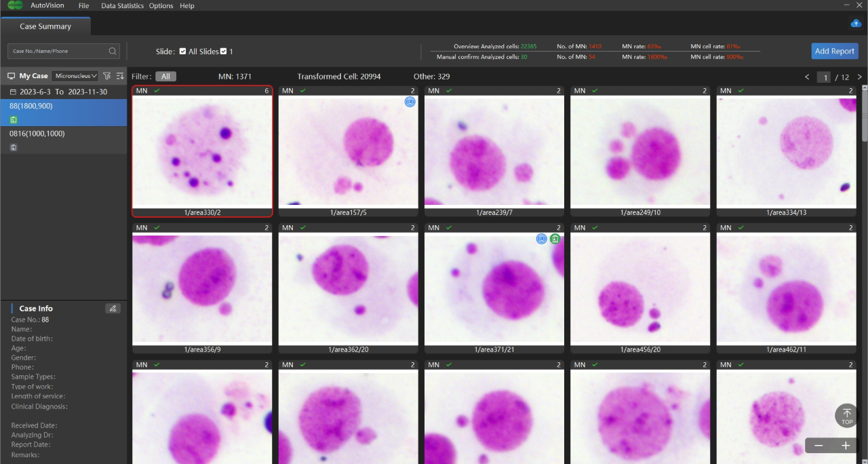Zoom out thumbnails with the minus icon
Viewport: 868px width, 464px height.
tap(818, 446)
